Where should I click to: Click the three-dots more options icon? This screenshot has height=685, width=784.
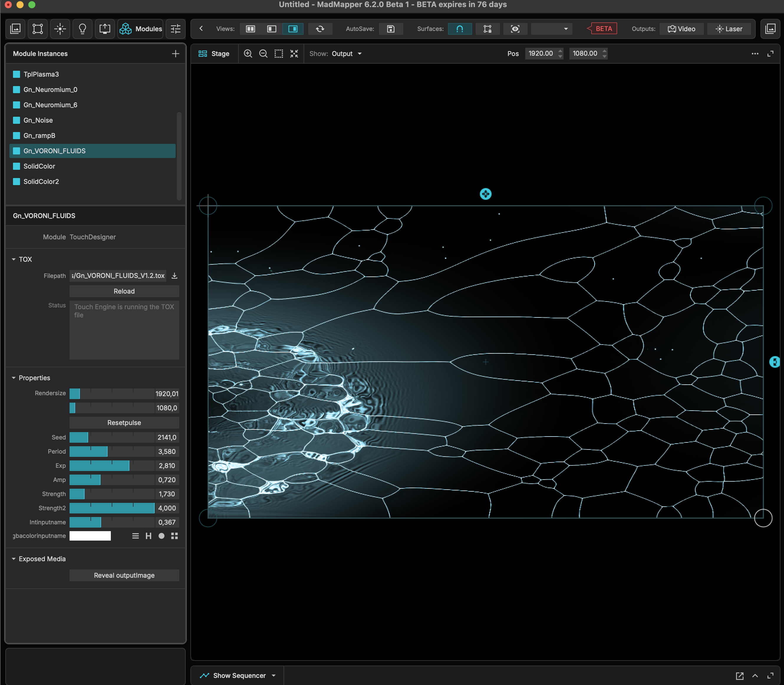tap(755, 54)
